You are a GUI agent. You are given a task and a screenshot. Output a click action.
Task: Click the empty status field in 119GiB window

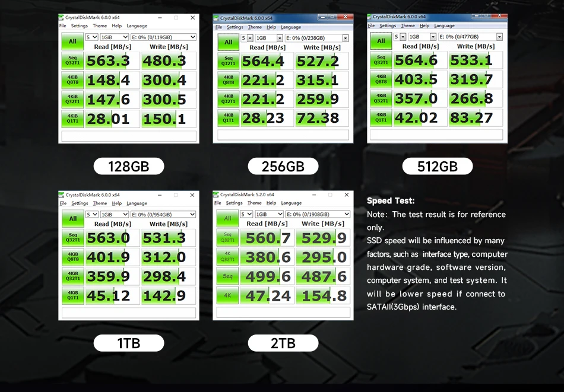click(129, 136)
